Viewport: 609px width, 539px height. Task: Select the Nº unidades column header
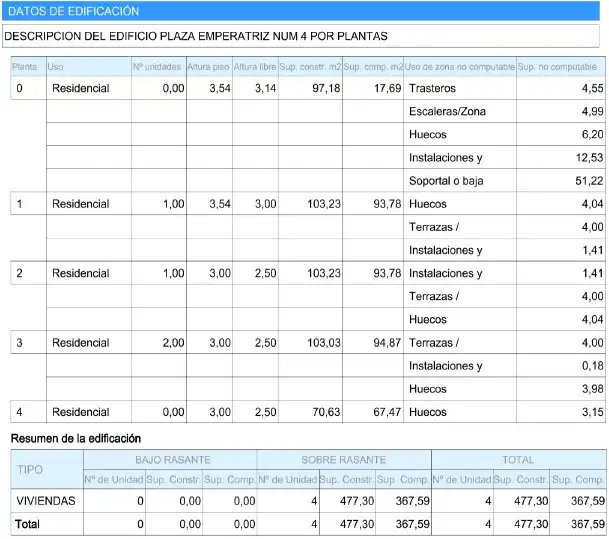(158, 67)
